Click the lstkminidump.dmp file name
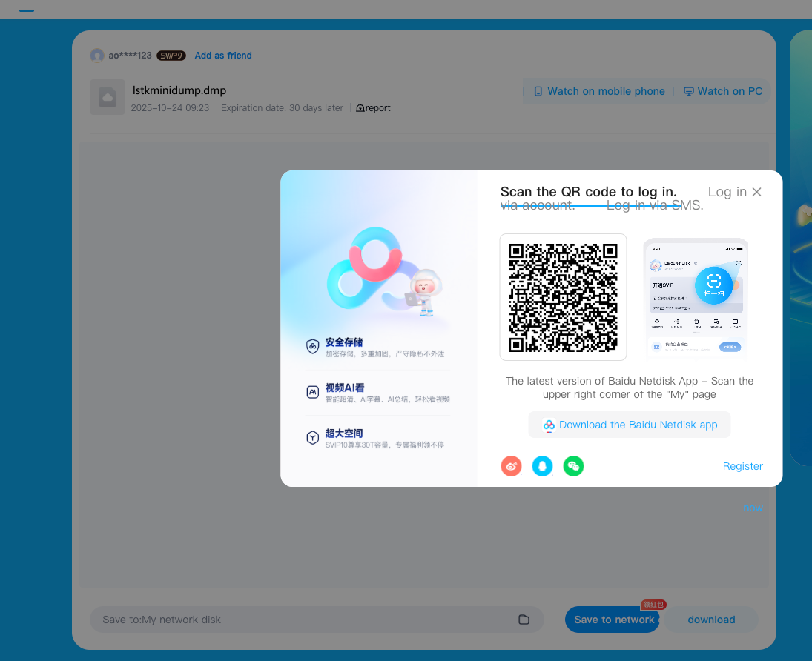Screen dimensions: 812x661 (x=179, y=90)
